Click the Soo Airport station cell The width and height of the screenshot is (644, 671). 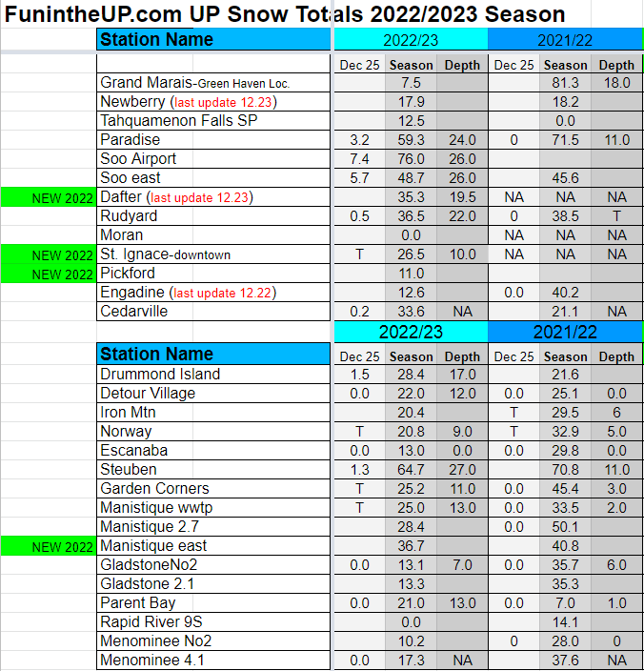[x=213, y=159]
